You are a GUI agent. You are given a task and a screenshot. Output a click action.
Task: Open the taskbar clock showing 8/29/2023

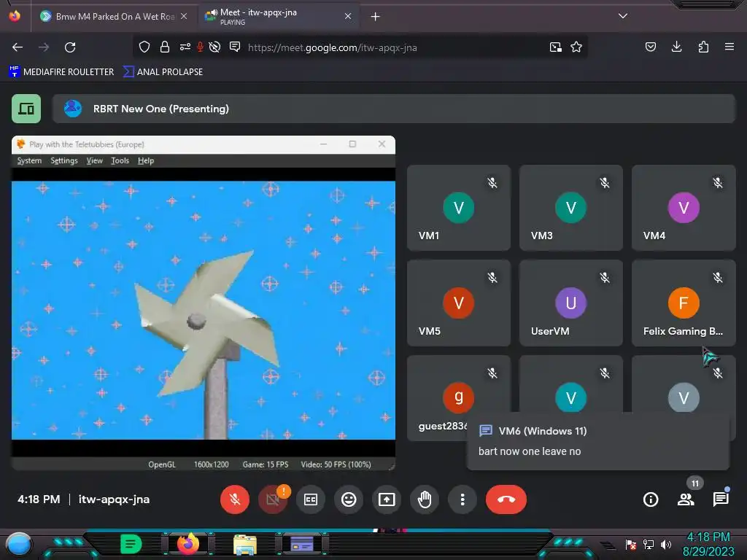(x=708, y=544)
